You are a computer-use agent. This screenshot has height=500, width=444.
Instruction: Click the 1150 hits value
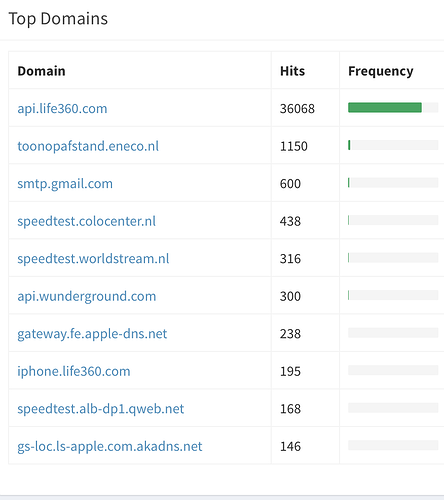[x=294, y=146]
